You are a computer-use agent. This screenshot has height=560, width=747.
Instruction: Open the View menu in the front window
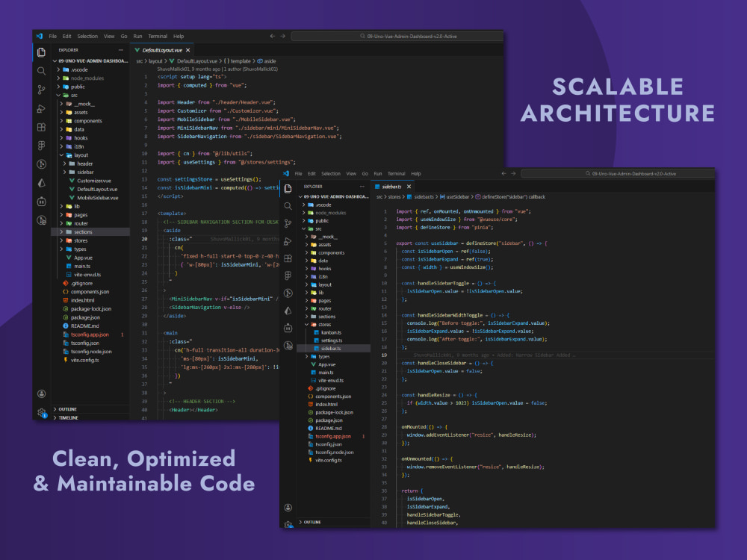(351, 174)
